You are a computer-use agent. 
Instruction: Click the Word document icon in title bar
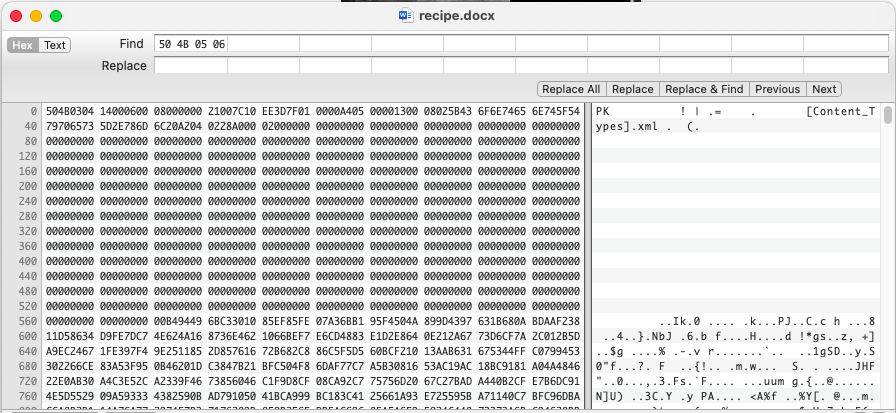coord(405,16)
